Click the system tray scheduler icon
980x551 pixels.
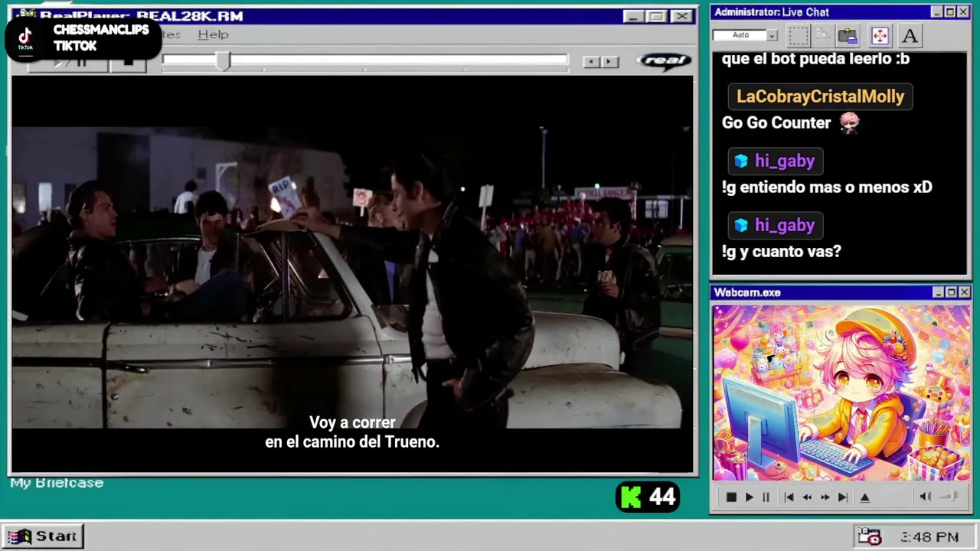point(869,536)
